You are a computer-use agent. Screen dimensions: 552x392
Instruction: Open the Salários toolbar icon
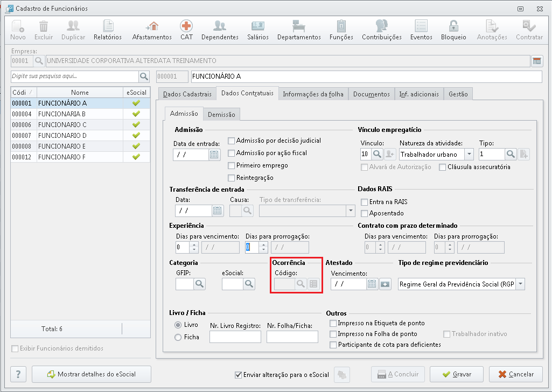coord(258,30)
